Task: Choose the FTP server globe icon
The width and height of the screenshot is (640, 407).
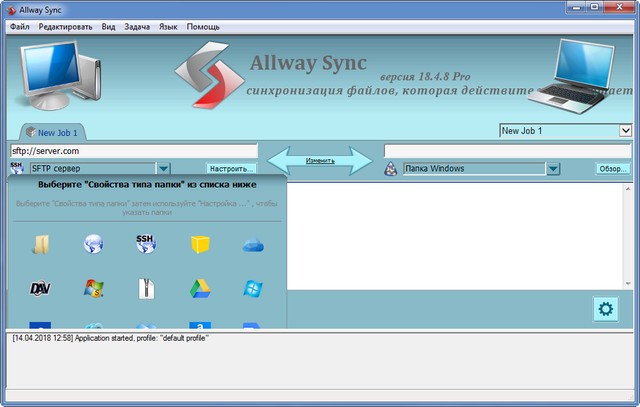Action: click(x=93, y=244)
